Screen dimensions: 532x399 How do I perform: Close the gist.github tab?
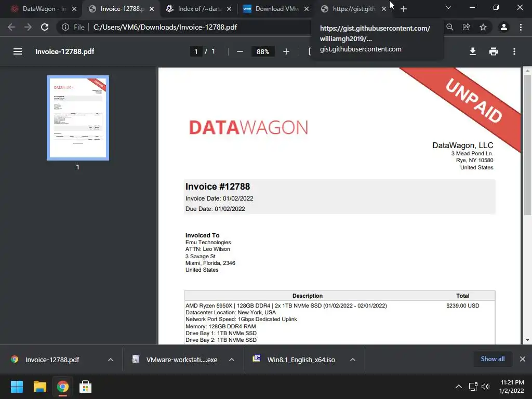point(384,9)
